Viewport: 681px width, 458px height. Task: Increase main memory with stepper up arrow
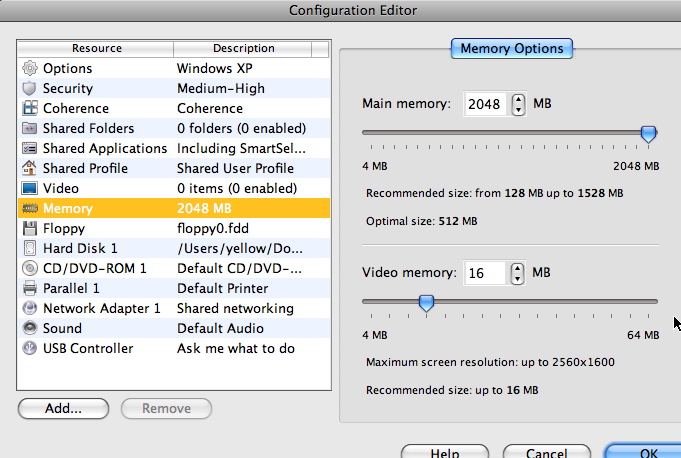pos(518,99)
